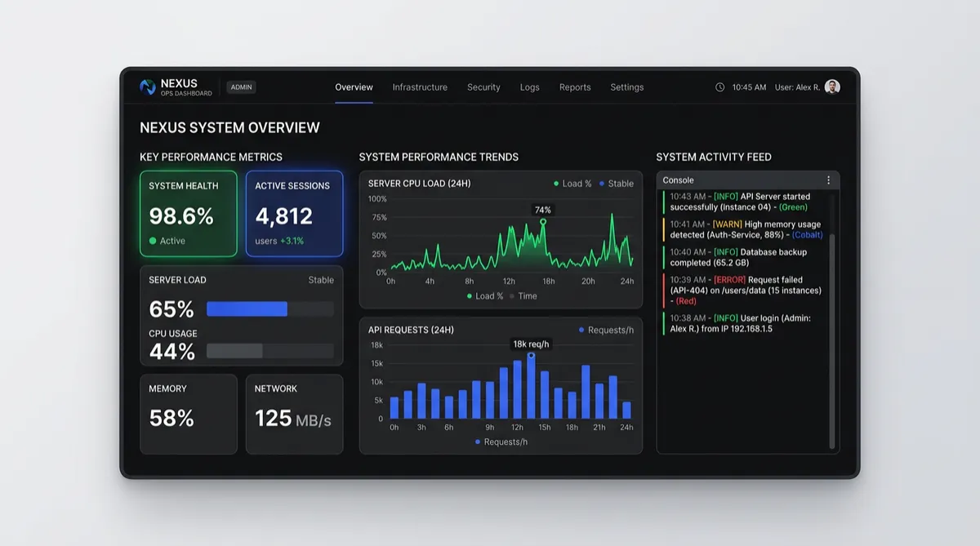Toggle Requests/h legend below API chart
980x546 pixels.
point(501,442)
